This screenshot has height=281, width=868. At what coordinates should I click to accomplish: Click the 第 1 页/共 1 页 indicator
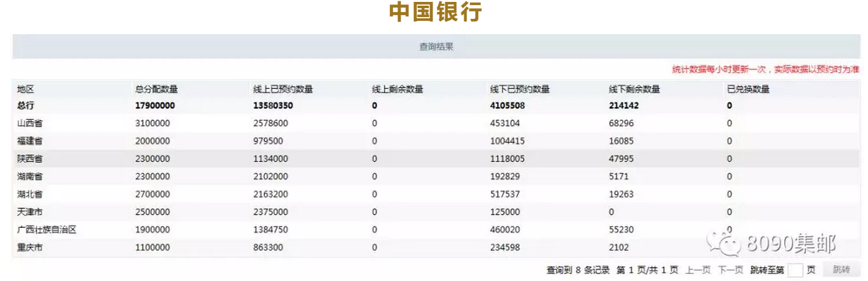pyautogui.click(x=647, y=270)
